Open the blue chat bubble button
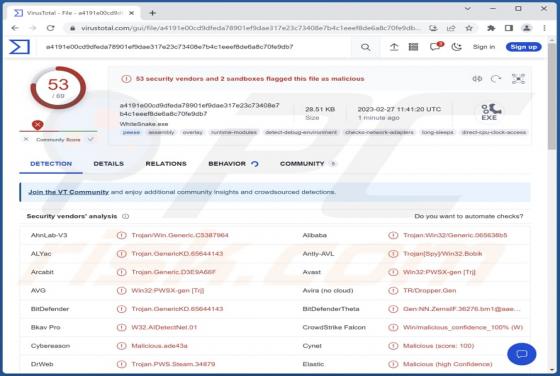Image resolution: width=560 pixels, height=376 pixels. click(x=521, y=354)
